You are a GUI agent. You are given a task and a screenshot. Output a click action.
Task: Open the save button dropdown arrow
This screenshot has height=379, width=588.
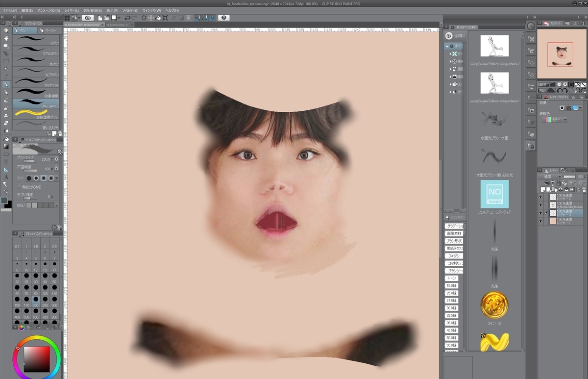coord(119,18)
